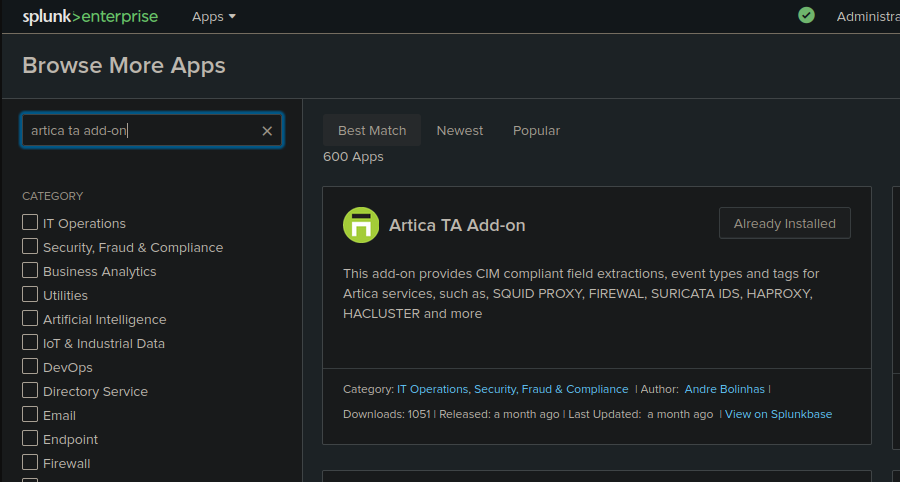Click the green health status checkmark icon
This screenshot has height=482, width=900.
806,15
